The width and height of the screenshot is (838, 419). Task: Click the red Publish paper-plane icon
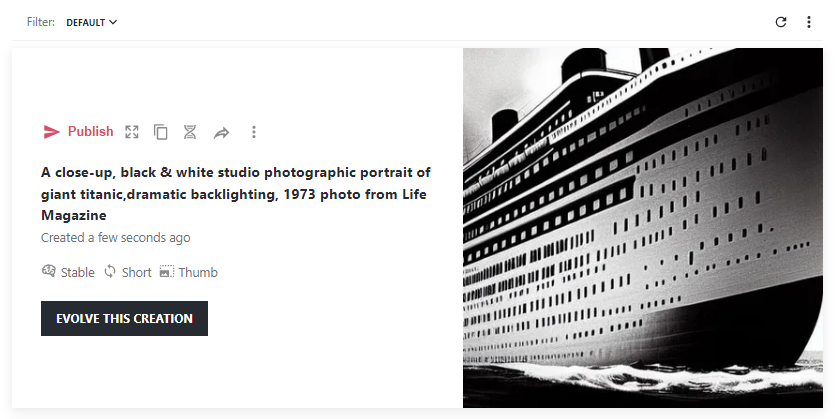pyautogui.click(x=52, y=132)
